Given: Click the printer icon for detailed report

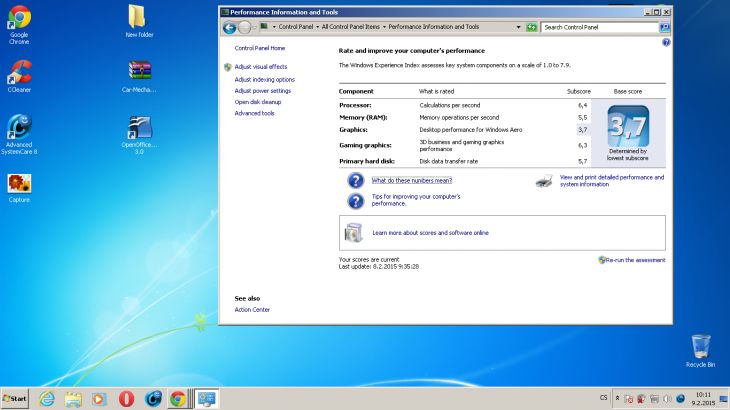Looking at the screenshot, I should (x=544, y=181).
